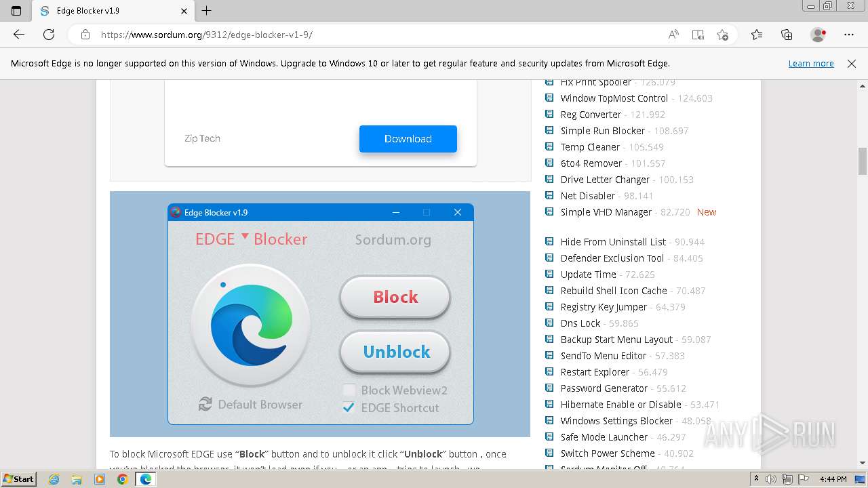Open Hibernate Enable or Disable link
The width and height of the screenshot is (868, 488).
(x=621, y=405)
